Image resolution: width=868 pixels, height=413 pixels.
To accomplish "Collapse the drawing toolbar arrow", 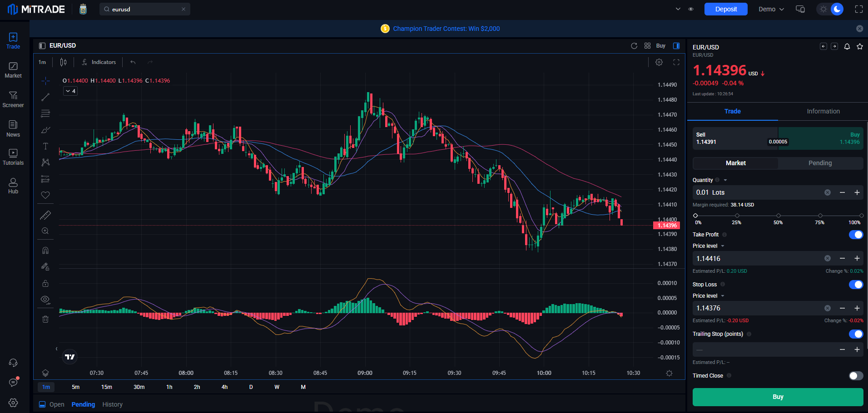I will point(56,349).
